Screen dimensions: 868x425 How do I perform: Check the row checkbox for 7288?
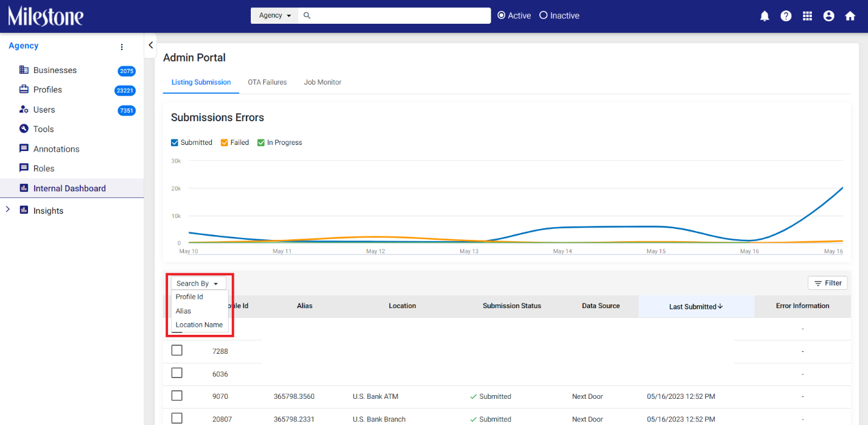177,350
